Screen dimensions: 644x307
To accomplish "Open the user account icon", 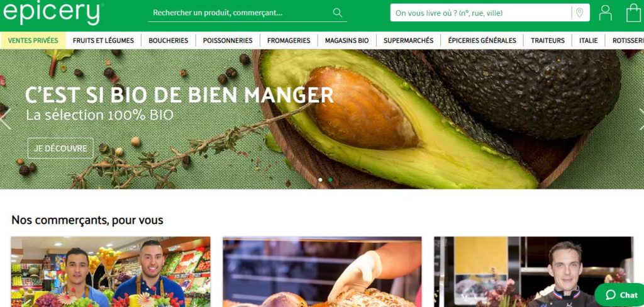I will (606, 13).
